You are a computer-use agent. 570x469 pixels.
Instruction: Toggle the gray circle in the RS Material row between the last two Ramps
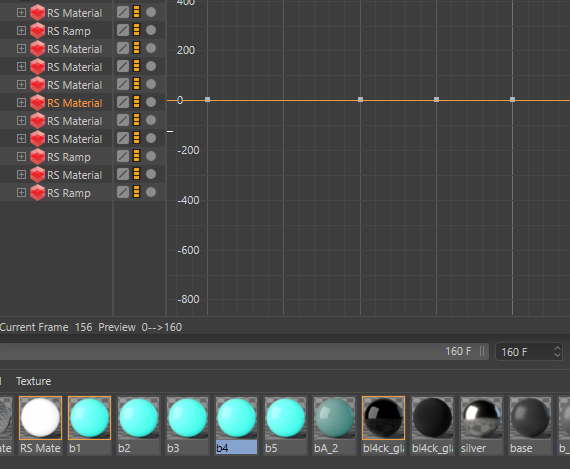[151, 174]
